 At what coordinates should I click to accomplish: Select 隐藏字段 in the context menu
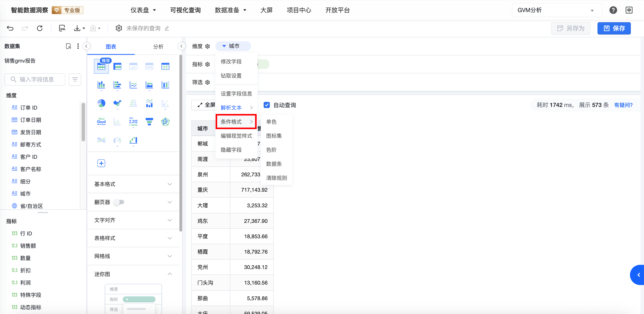[231, 150]
